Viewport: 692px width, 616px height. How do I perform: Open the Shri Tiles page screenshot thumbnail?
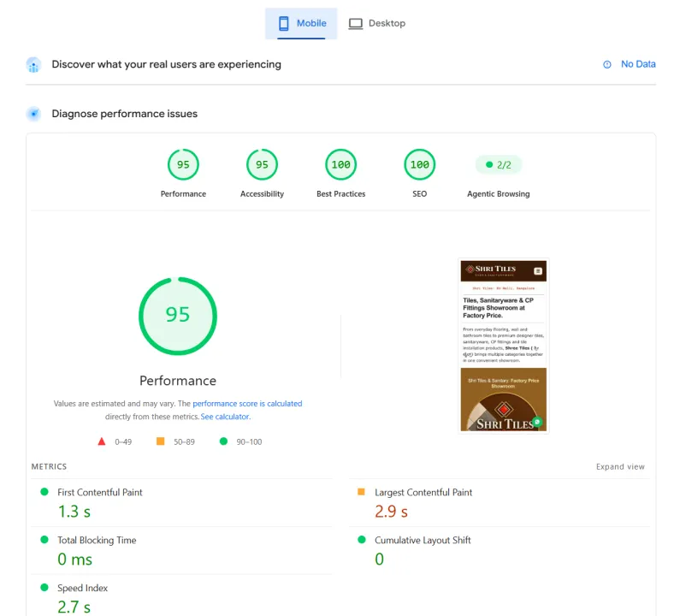coord(504,346)
